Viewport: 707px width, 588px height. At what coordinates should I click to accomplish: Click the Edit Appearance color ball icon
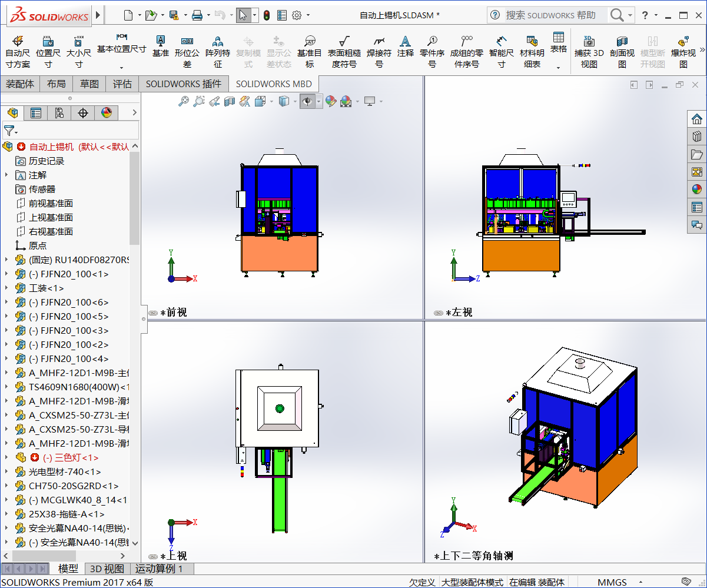(x=331, y=101)
